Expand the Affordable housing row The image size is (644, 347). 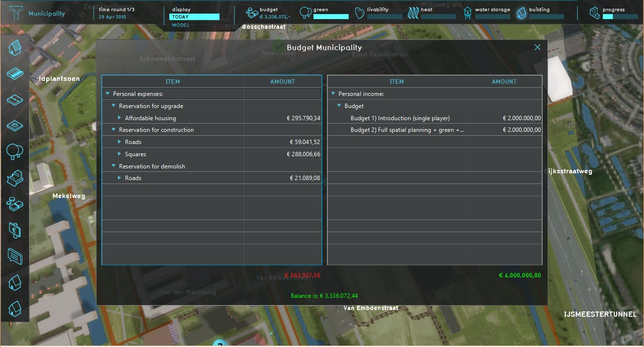tap(119, 118)
